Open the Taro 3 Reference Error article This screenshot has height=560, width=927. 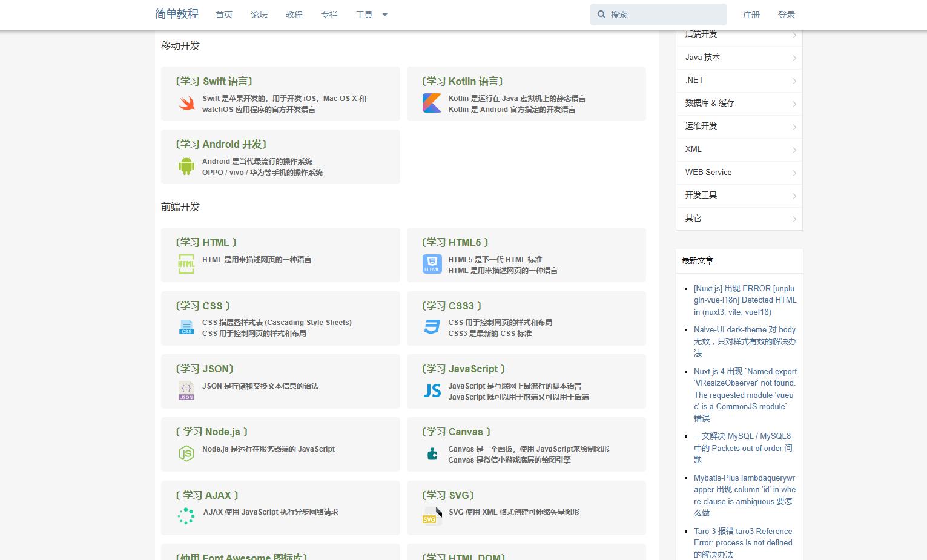pyautogui.click(x=743, y=542)
